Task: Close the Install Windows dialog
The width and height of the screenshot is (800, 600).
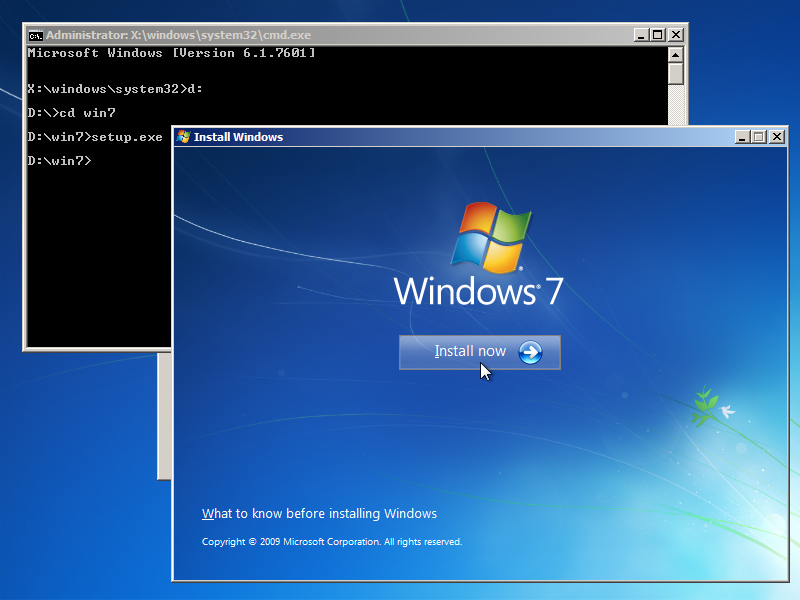Action: coord(776,137)
